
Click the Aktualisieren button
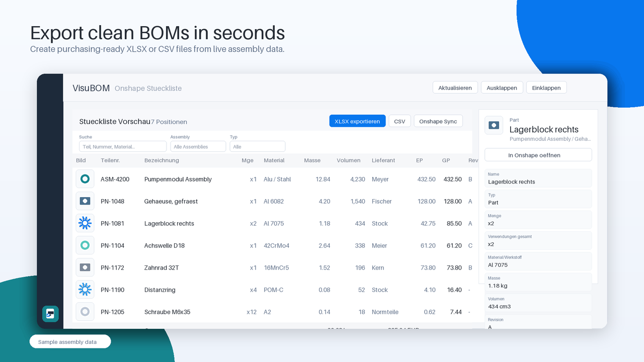pyautogui.click(x=455, y=87)
